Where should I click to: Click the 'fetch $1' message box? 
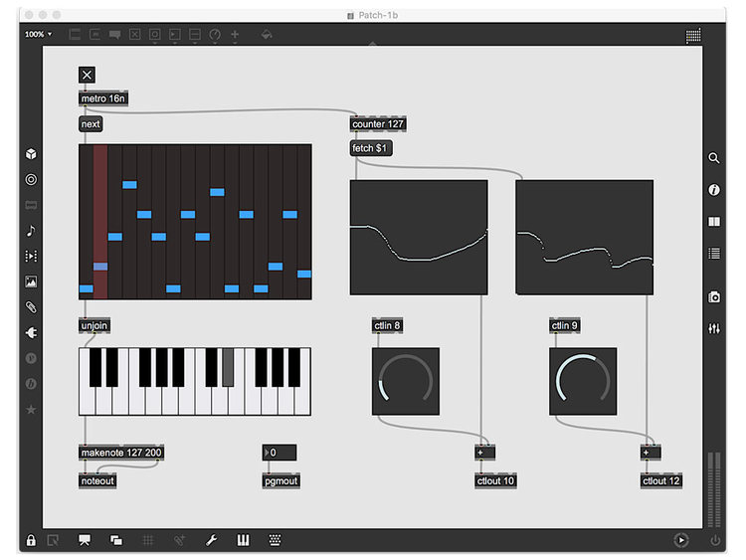(x=371, y=148)
